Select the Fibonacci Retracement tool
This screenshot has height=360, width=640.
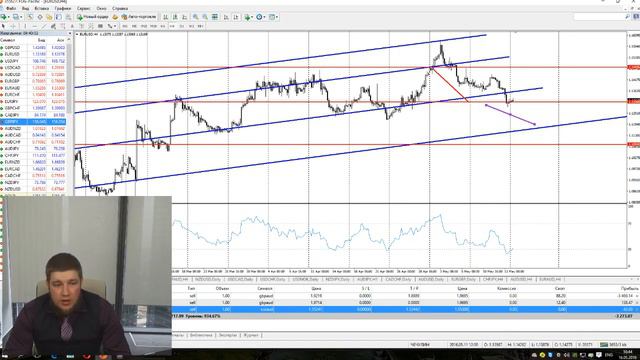click(62, 26)
